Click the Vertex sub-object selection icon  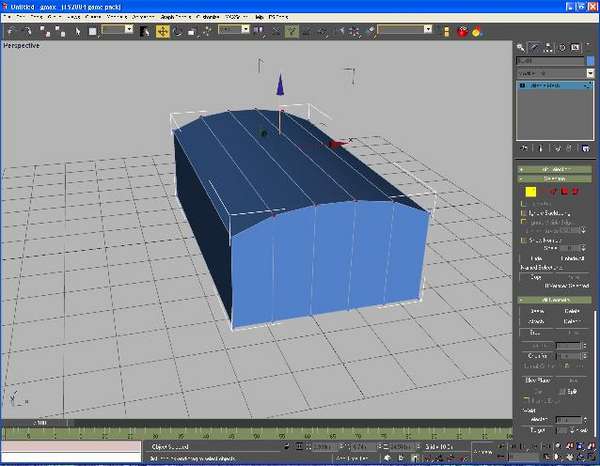tap(529, 190)
